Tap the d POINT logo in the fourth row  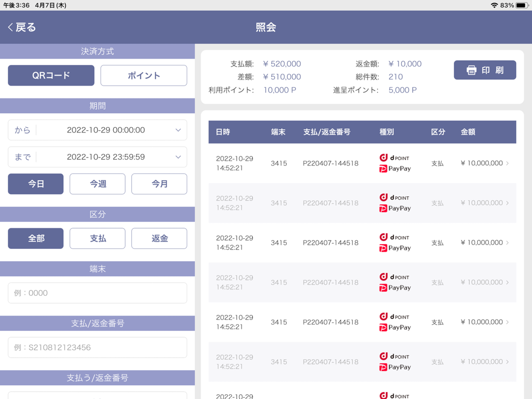(x=394, y=277)
